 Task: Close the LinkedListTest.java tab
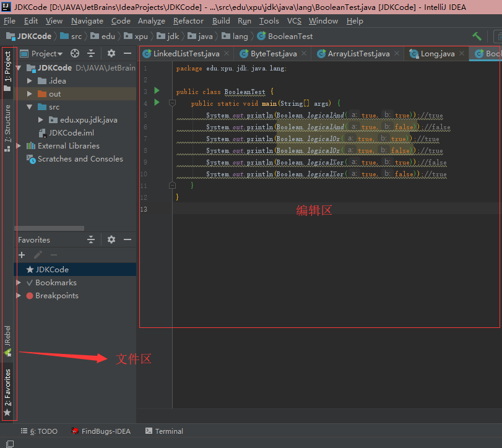227,53
